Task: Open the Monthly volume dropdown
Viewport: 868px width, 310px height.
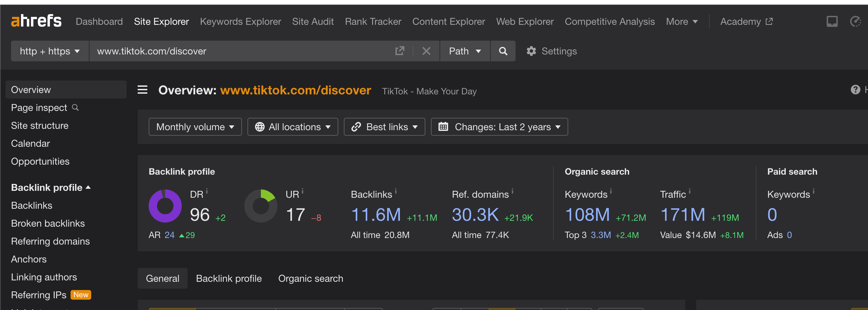Action: pos(195,127)
